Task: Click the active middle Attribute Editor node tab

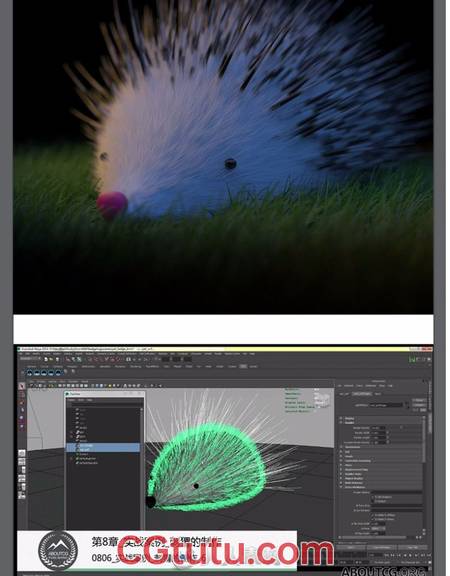Action: (362, 394)
